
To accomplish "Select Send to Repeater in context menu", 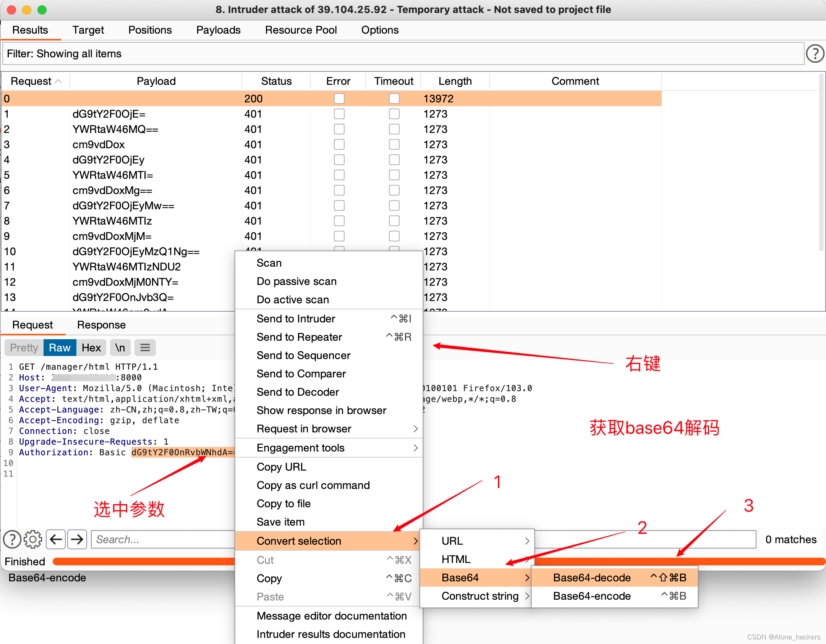I will click(x=299, y=337).
